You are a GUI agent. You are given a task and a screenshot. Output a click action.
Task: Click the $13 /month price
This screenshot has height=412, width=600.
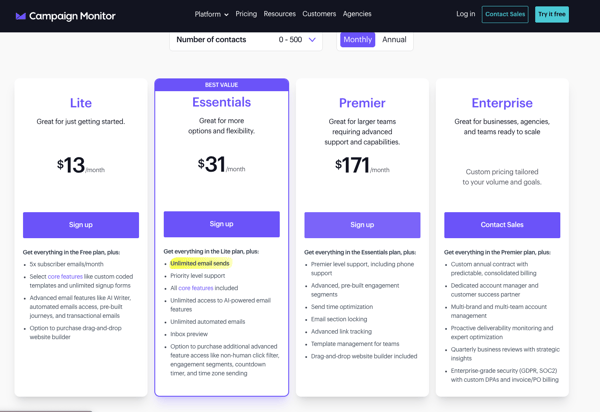pyautogui.click(x=81, y=165)
